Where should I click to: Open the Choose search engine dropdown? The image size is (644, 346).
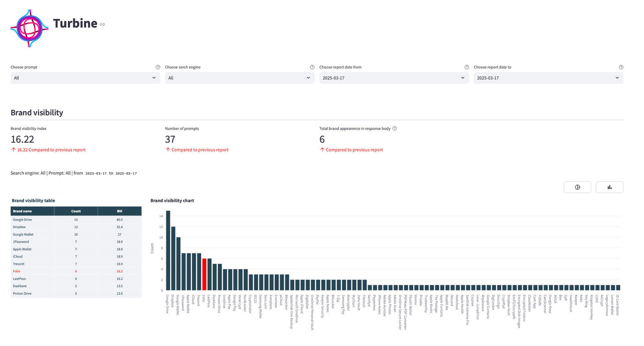[240, 78]
